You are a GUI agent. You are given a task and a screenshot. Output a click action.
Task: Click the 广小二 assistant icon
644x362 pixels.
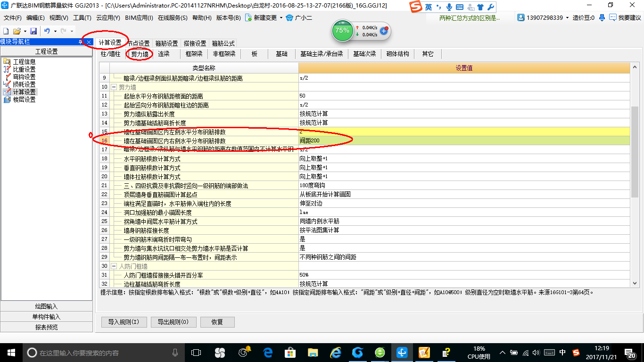point(289,18)
